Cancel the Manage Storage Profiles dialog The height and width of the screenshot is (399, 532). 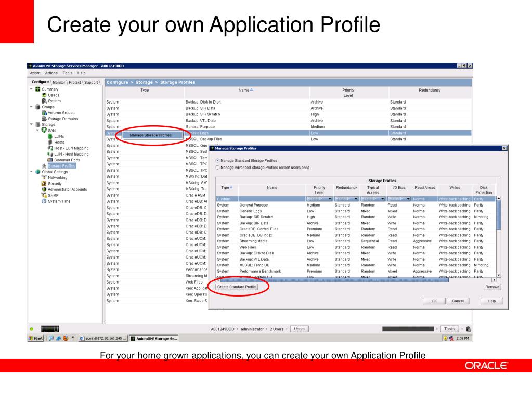pos(458,301)
